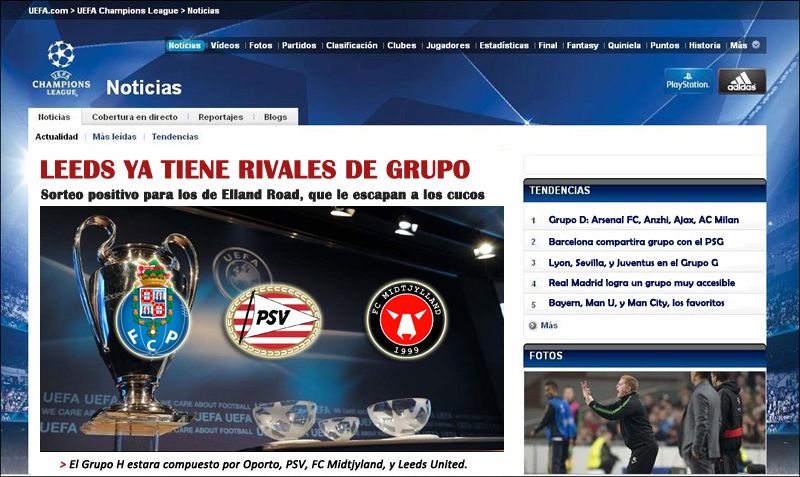Switch to Cobertura en directo tab
Screen dimensions: 800x477
tap(135, 117)
